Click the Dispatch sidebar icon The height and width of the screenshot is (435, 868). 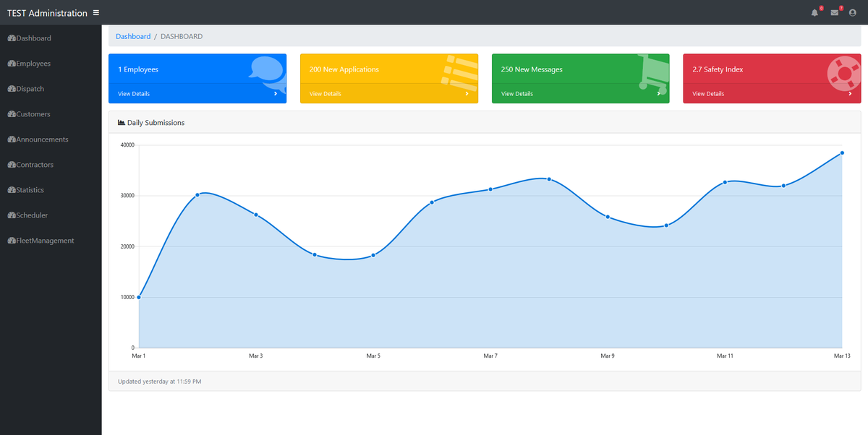(x=12, y=89)
